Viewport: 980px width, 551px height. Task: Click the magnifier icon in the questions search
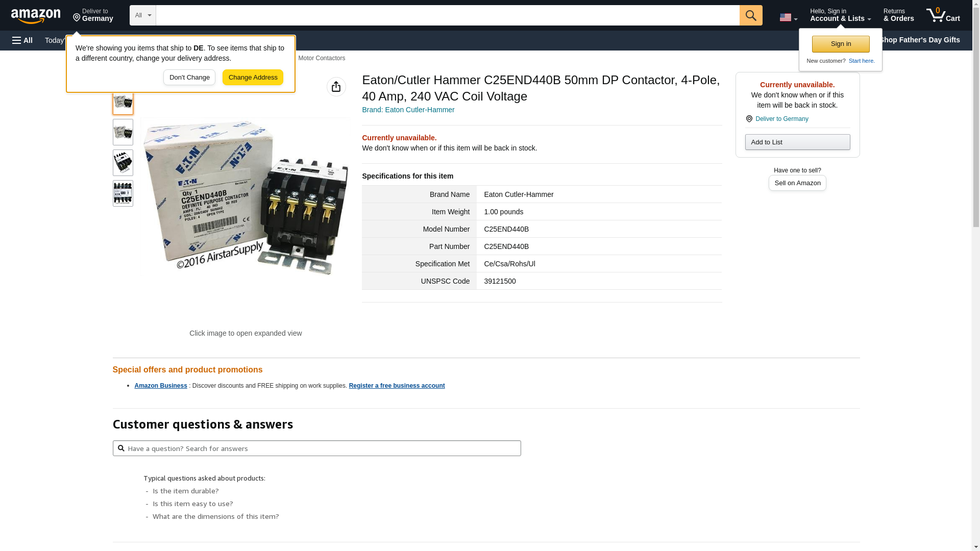[x=121, y=448]
